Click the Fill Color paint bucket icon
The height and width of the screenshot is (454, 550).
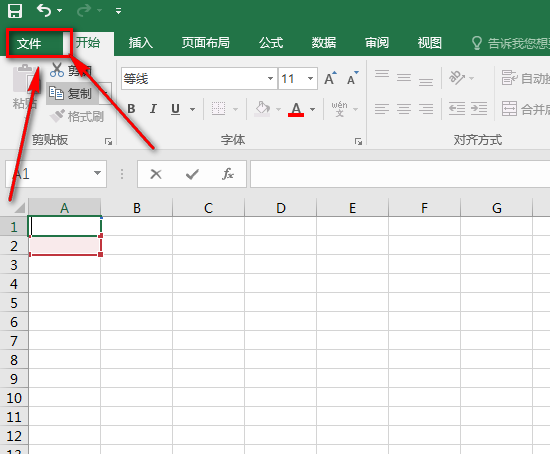262,109
